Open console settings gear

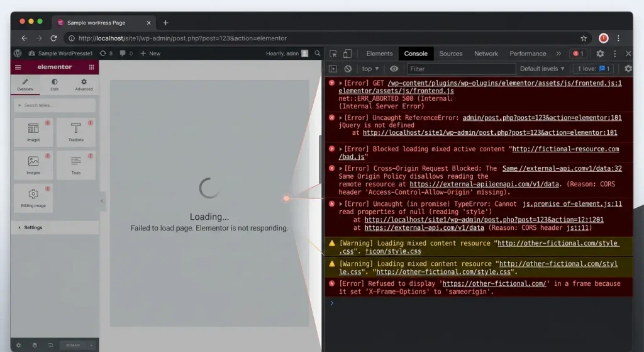coord(628,69)
